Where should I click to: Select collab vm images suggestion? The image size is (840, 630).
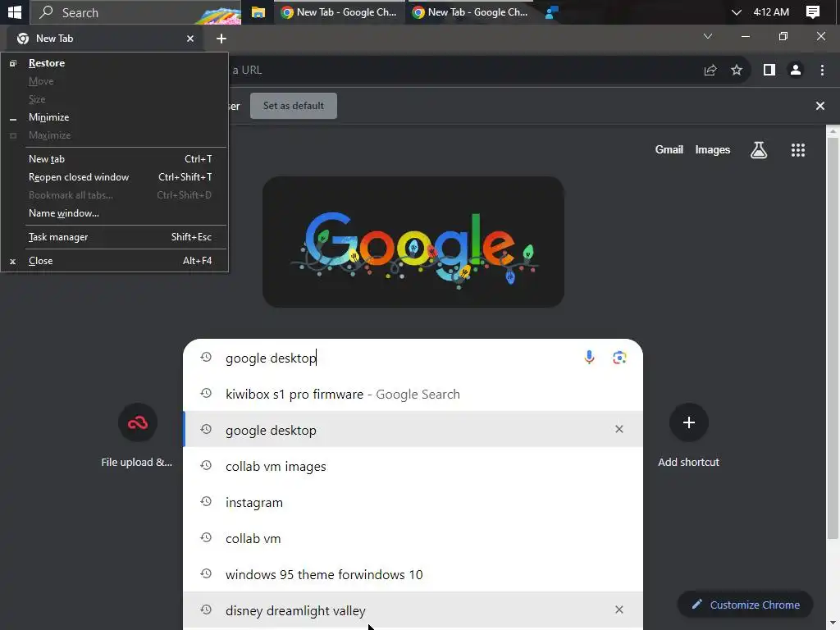(413, 466)
